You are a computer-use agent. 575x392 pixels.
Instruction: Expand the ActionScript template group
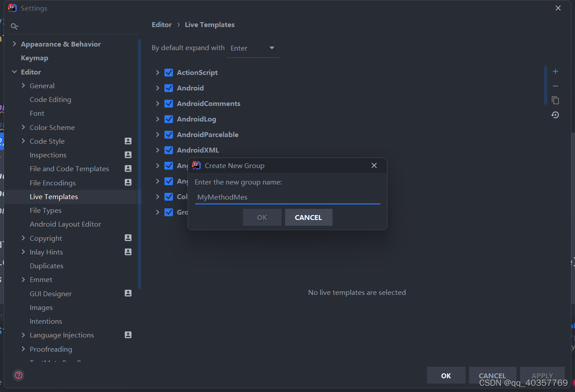click(x=157, y=72)
